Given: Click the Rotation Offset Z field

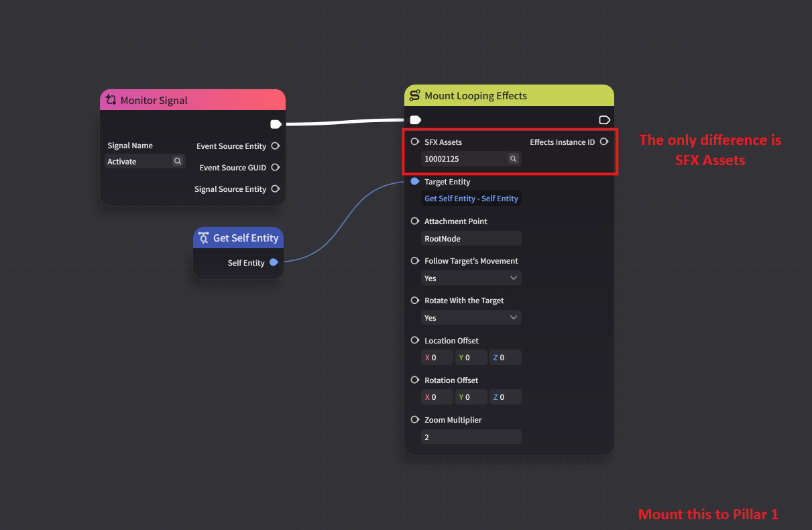Looking at the screenshot, I should 506,397.
